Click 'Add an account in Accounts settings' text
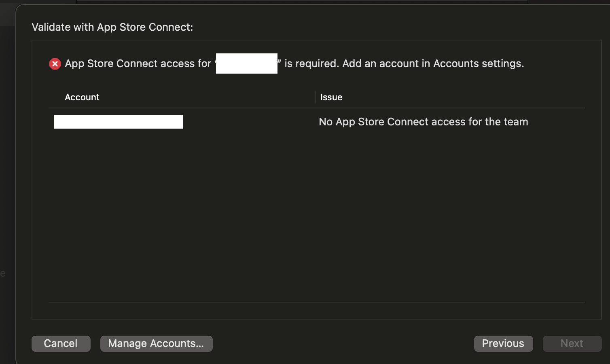Image resolution: width=610 pixels, height=364 pixels. tap(433, 63)
